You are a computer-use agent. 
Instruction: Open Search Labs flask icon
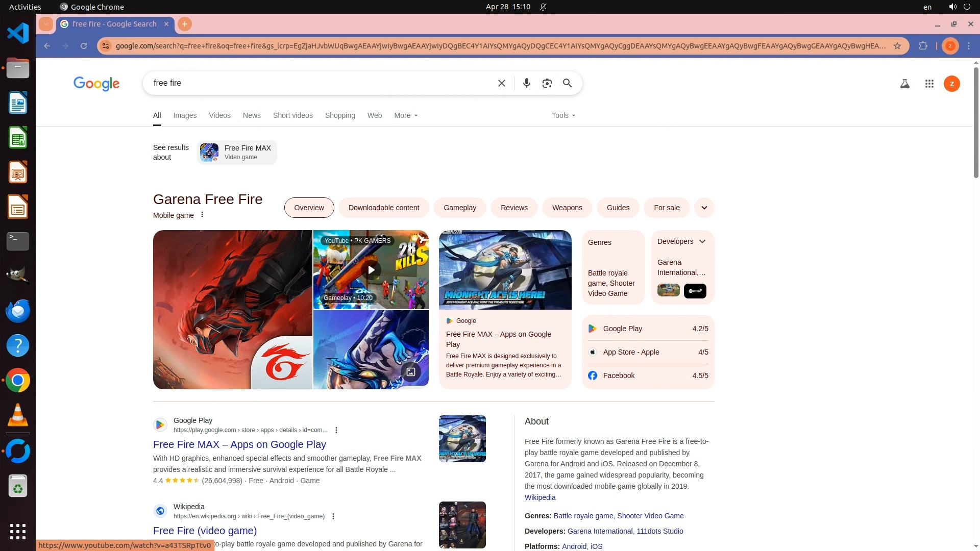(x=904, y=84)
